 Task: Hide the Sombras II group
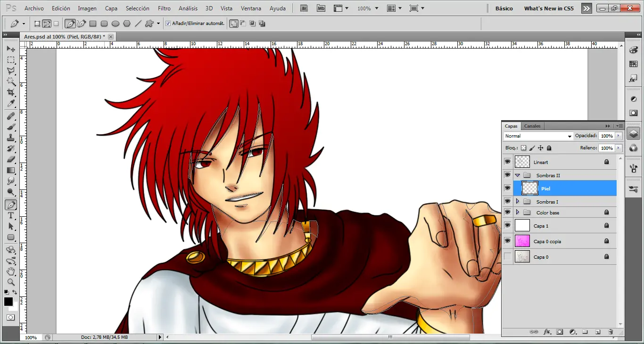point(507,175)
